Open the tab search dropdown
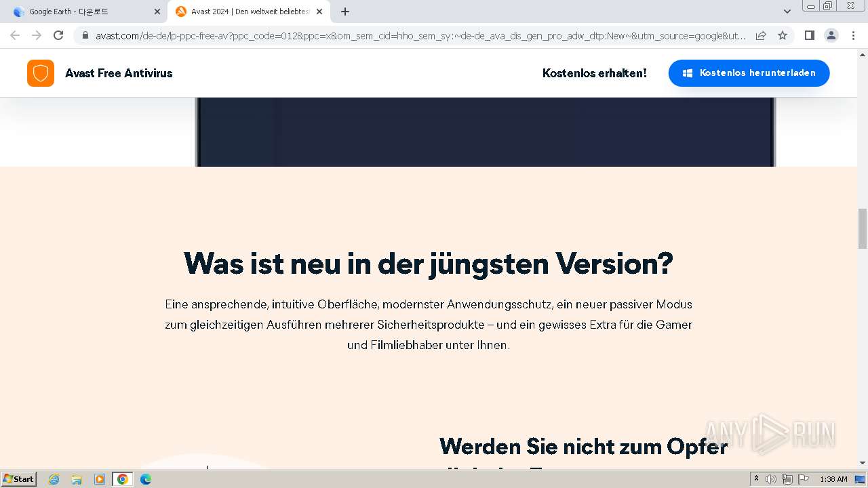Screen dimensions: 868x488 (787, 12)
